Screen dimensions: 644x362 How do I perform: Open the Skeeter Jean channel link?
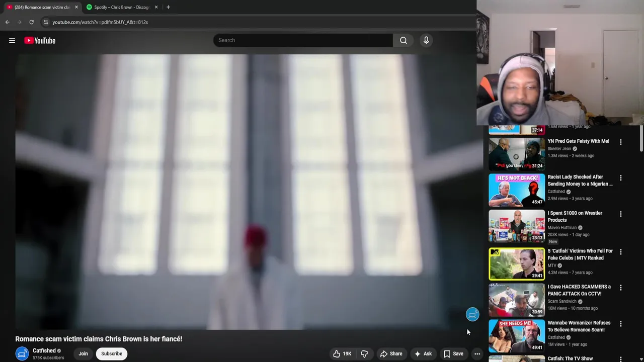point(559,149)
